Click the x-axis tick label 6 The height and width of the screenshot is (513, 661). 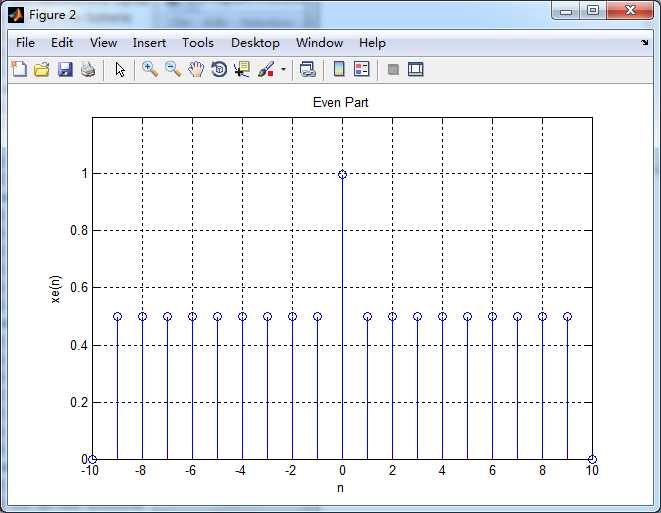tap(492, 470)
